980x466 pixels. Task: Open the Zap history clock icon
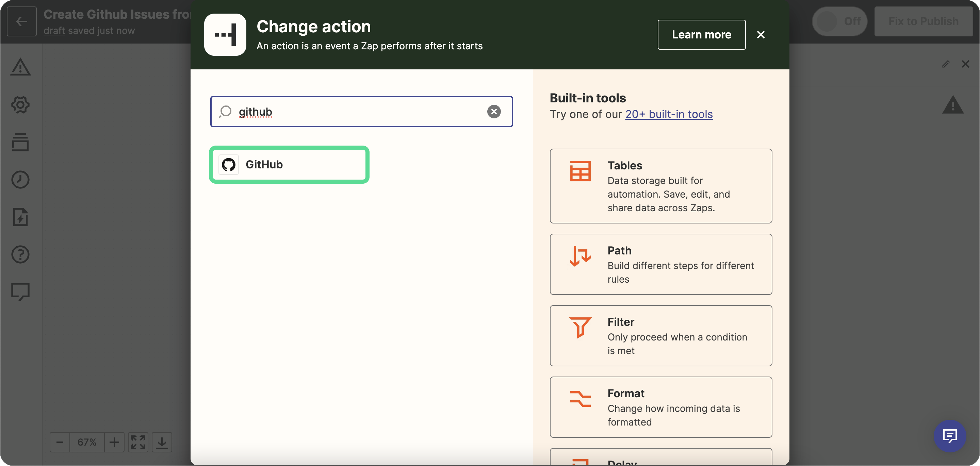(x=20, y=180)
